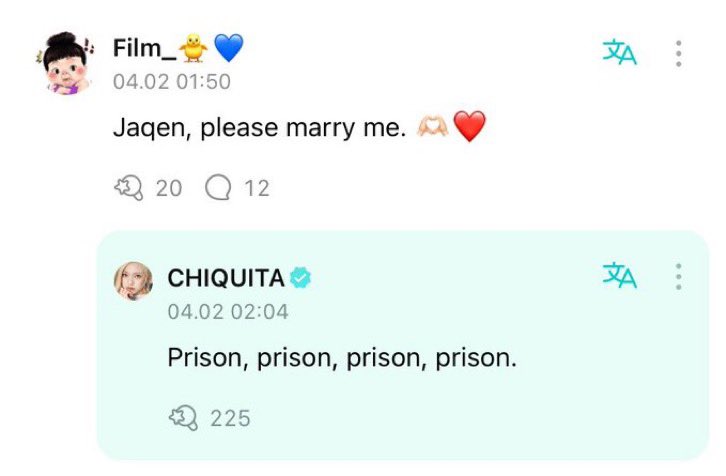
Task: Translate CHIQUITA's reply with the translate icon
Action: click(619, 276)
